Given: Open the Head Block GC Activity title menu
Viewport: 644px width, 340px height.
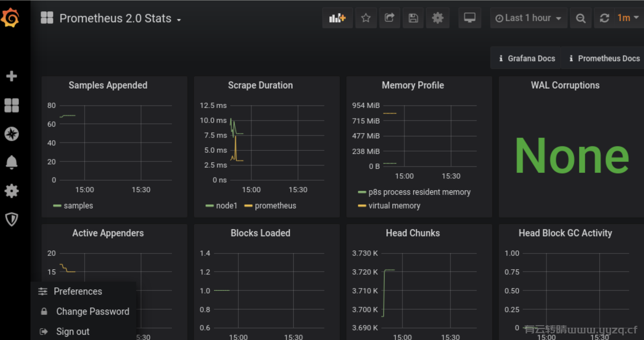Looking at the screenshot, I should (565, 233).
